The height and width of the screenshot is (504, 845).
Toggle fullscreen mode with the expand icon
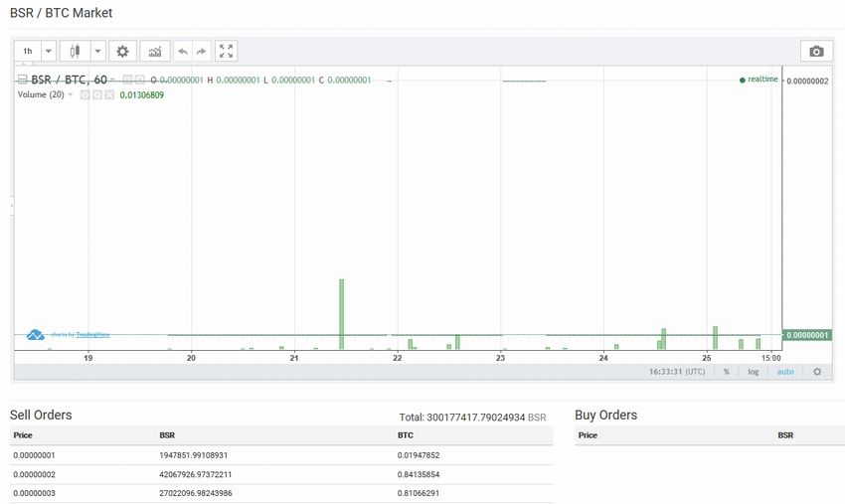227,52
